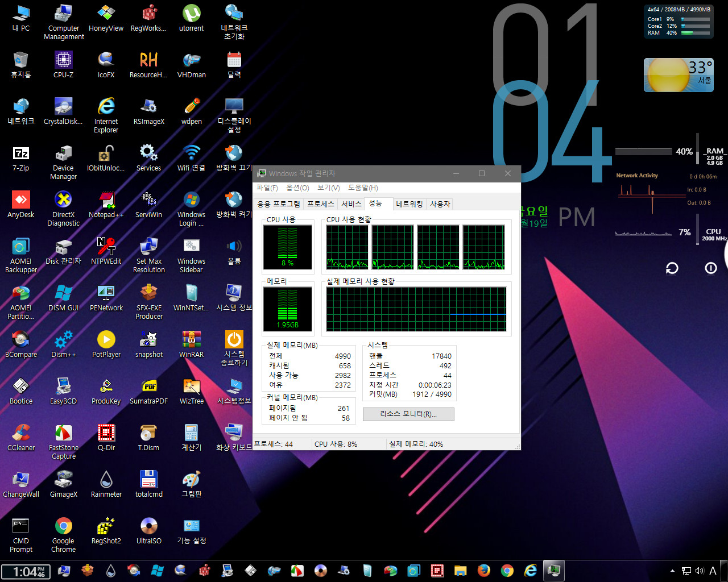
Task: Launch AOMEI Backupper desktop icon
Action: (x=21, y=255)
